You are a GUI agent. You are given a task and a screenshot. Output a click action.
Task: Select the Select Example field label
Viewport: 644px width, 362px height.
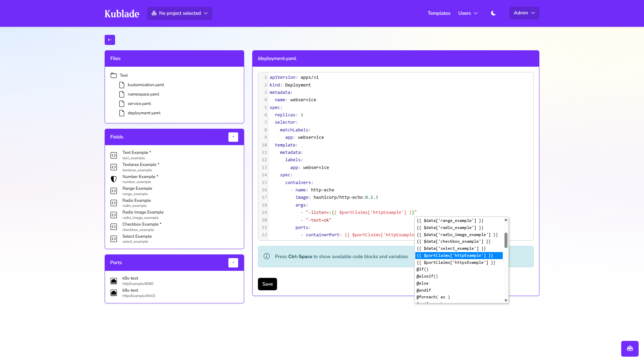137,236
